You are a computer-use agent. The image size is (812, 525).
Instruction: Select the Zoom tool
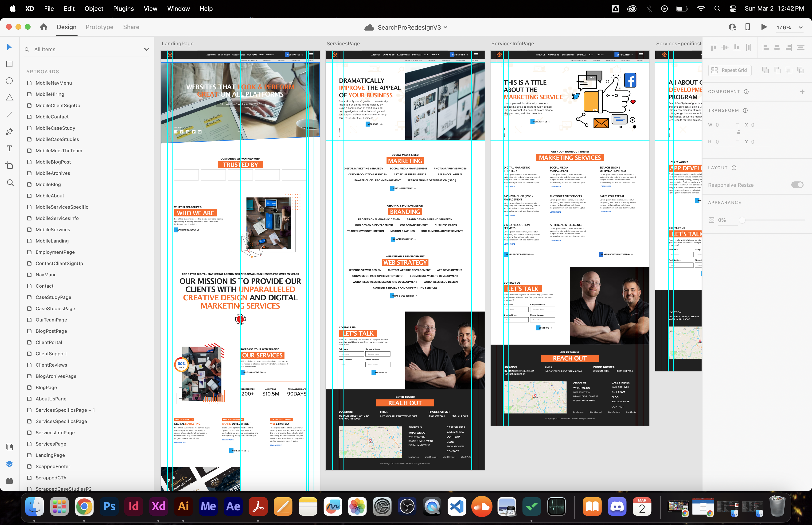[x=10, y=183]
